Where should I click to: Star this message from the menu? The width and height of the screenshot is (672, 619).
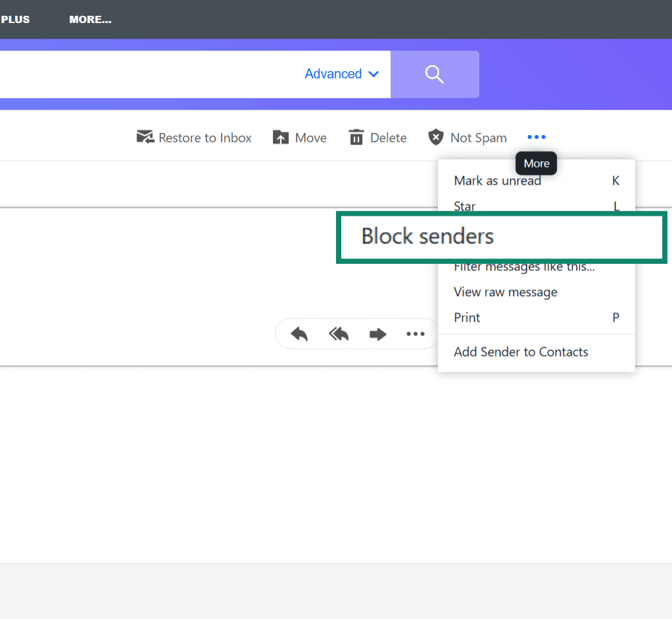[464, 206]
